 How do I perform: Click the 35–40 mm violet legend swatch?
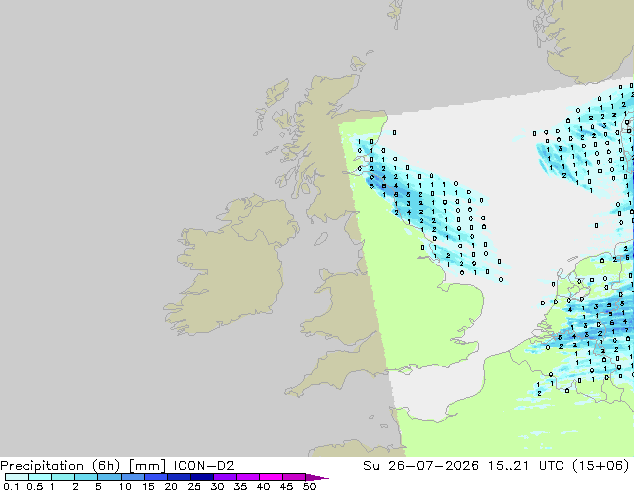point(247,477)
